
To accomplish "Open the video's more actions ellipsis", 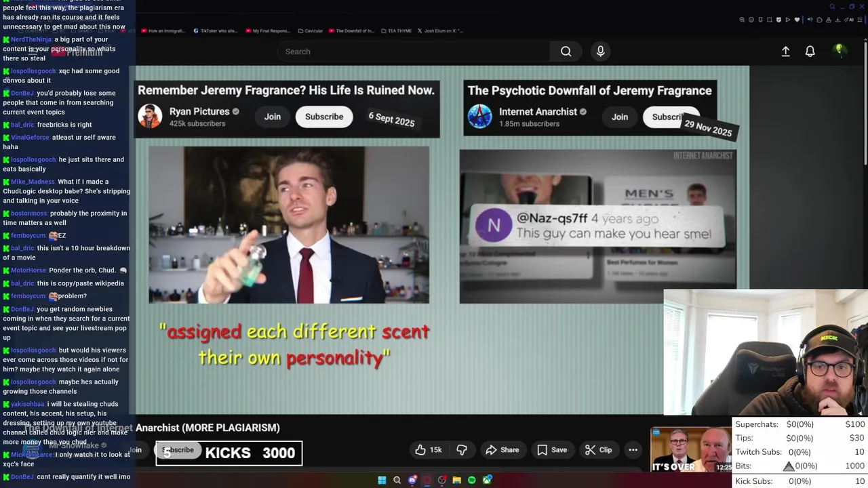I will point(633,450).
